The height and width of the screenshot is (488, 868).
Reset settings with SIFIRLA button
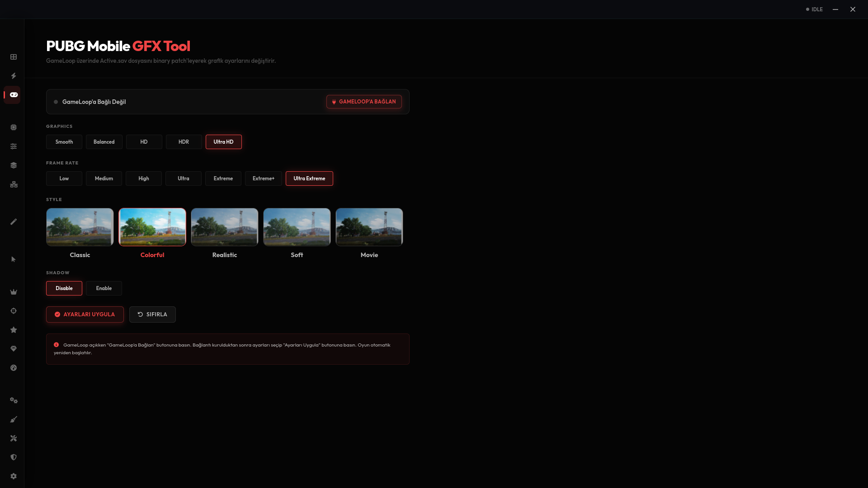152,314
